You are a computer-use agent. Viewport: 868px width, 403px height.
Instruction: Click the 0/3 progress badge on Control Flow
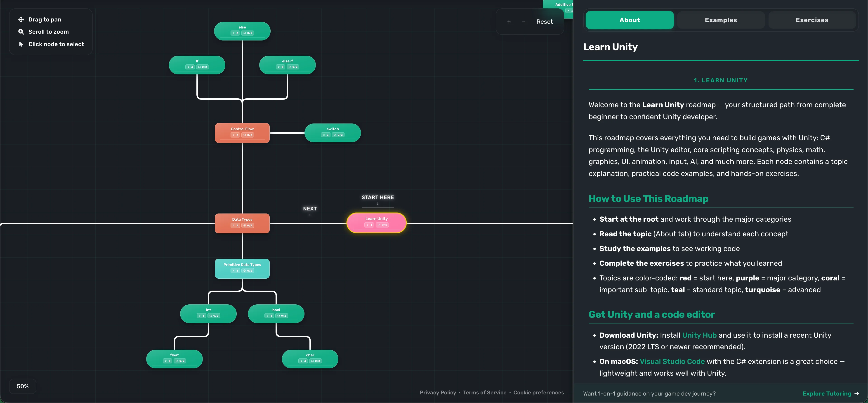(248, 135)
